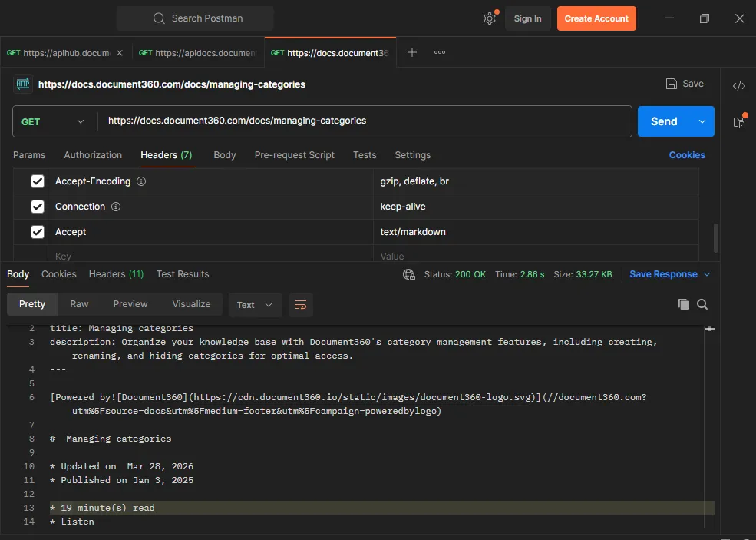Viewport: 756px width, 540px height.
Task: Close the apihub.docum request tab
Action: [x=120, y=52]
